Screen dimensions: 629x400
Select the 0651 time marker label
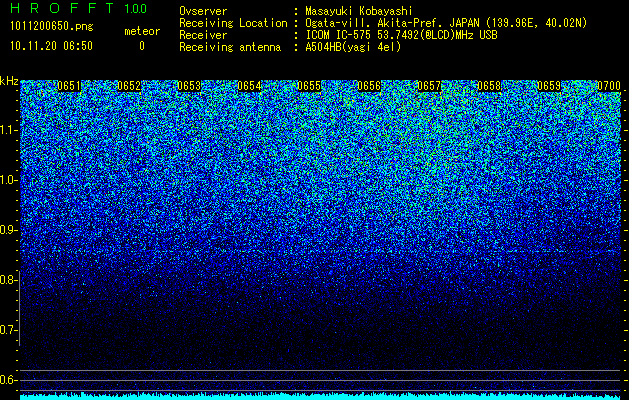69,86
